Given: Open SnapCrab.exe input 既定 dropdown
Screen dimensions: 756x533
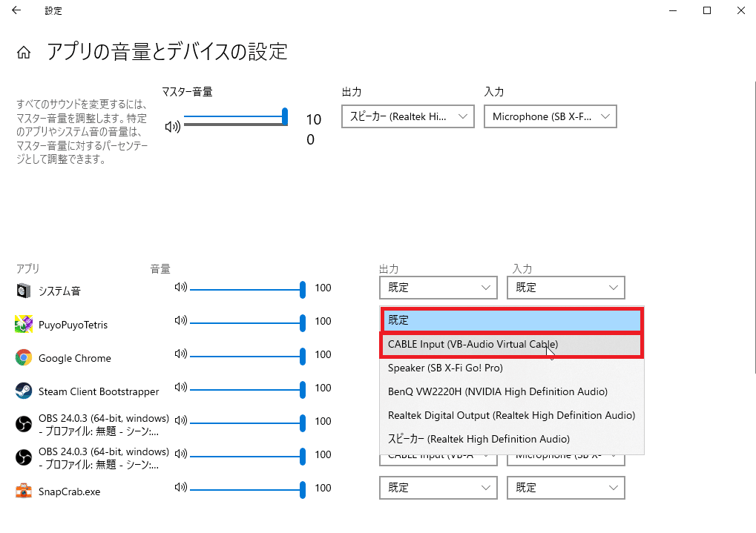Looking at the screenshot, I should pyautogui.click(x=566, y=488).
